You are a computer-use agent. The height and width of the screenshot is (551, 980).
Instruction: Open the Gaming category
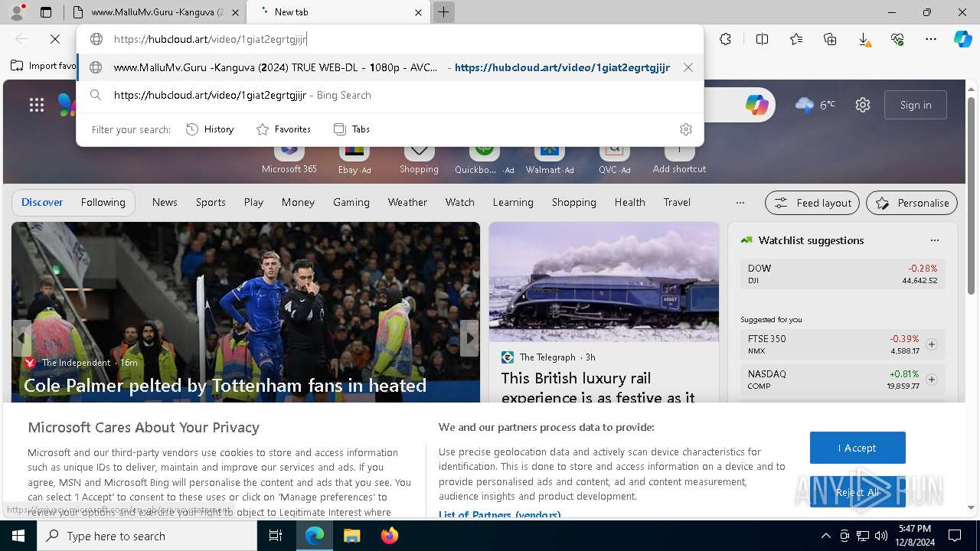351,202
